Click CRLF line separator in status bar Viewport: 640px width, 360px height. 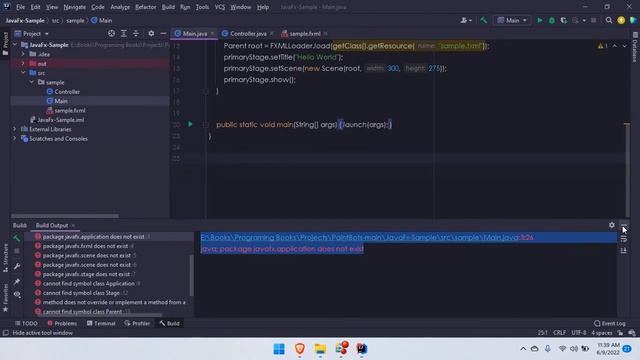(x=559, y=333)
